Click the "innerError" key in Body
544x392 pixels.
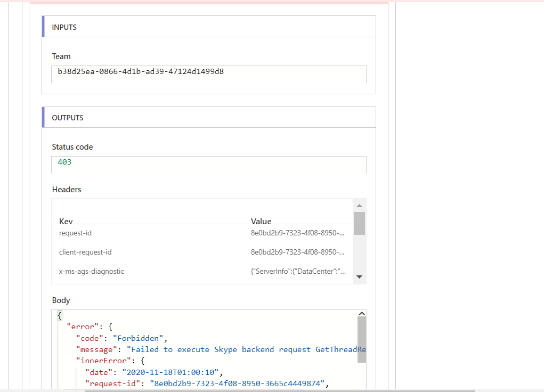pos(103,361)
